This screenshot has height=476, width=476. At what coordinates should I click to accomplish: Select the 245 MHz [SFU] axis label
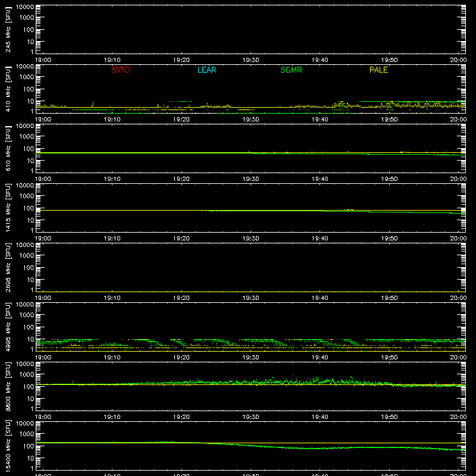(x=8, y=29)
